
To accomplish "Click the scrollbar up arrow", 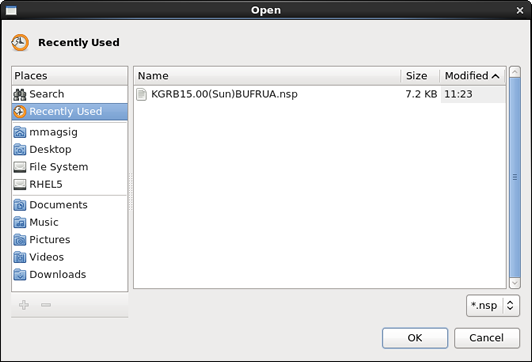I will point(515,72).
